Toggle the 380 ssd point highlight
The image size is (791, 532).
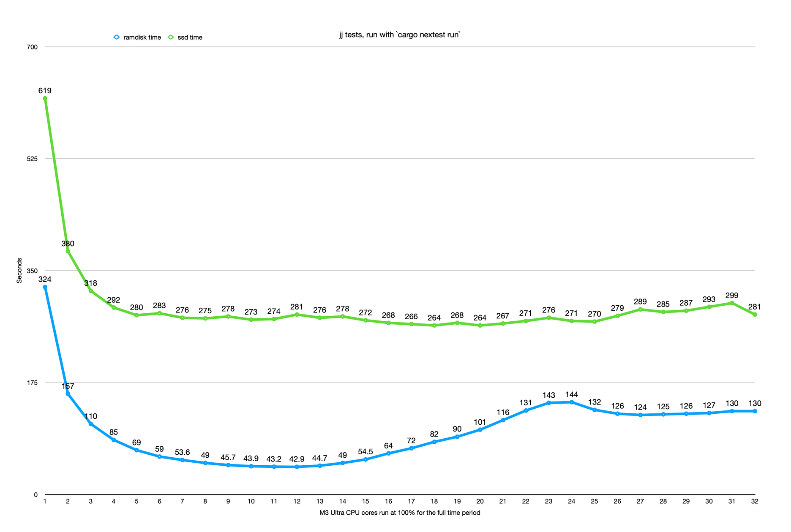(68, 251)
